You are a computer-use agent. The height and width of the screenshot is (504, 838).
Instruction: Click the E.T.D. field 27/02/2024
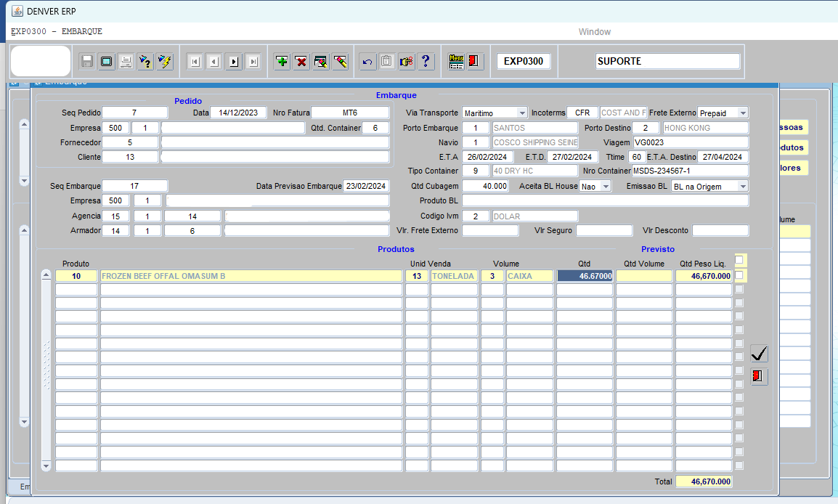(x=572, y=157)
